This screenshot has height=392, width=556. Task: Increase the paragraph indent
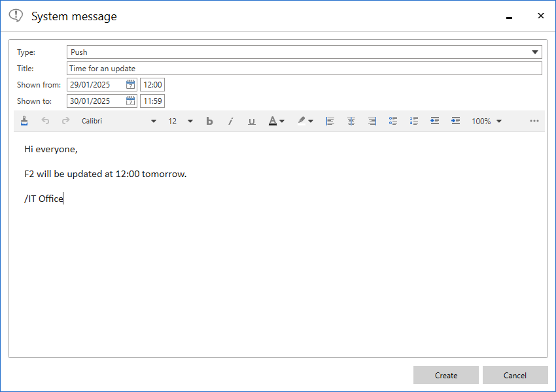pos(455,121)
